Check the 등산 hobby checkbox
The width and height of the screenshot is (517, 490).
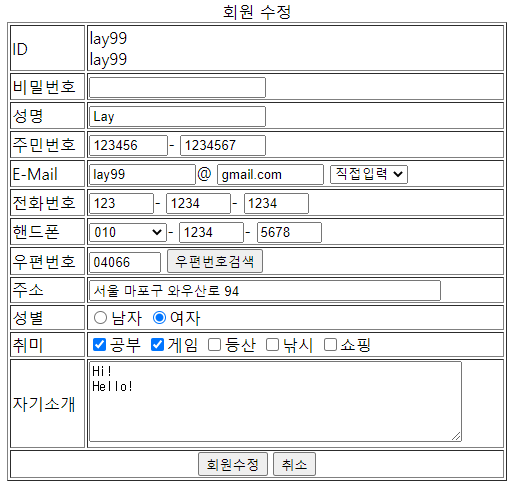215,345
